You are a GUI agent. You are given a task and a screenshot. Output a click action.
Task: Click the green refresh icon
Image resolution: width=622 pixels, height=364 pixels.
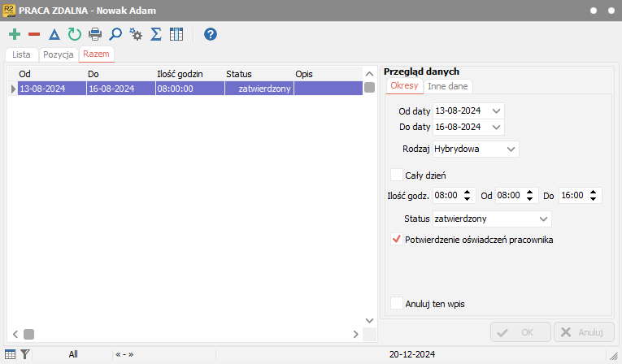(74, 34)
